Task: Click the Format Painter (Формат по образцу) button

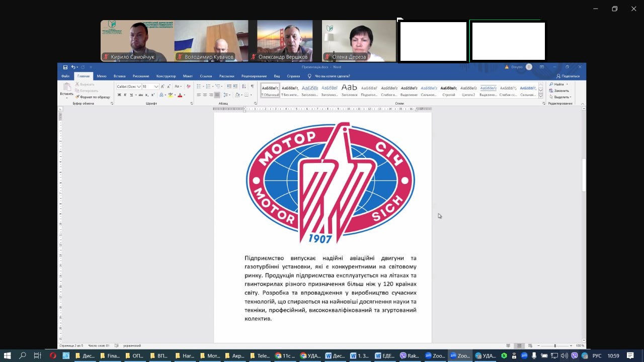Action: (x=95, y=97)
